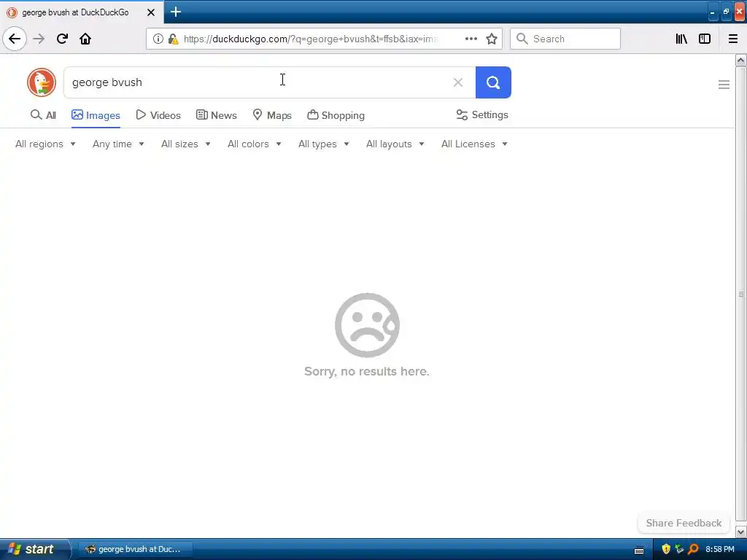Submit search with blue magnifier button
This screenshot has width=747, height=560.
point(493,82)
